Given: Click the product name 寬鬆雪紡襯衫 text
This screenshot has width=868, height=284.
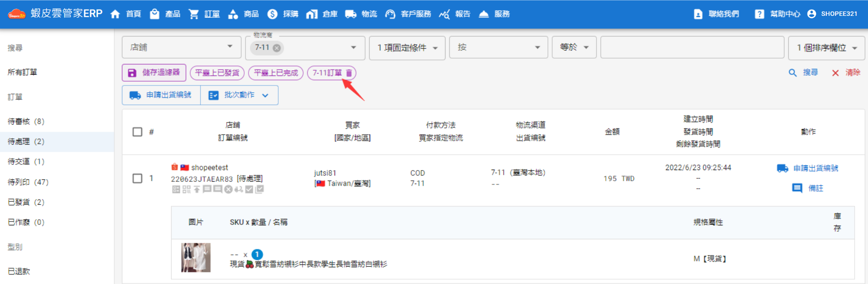Looking at the screenshot, I should pos(309,264).
